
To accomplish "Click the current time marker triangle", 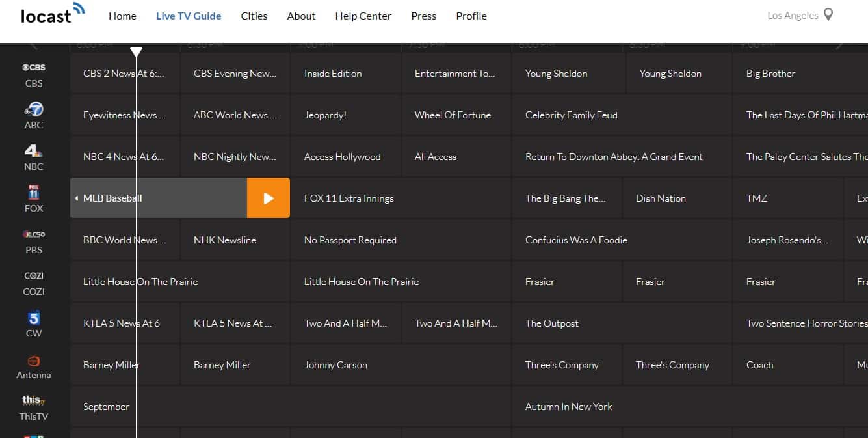I will tap(136, 51).
